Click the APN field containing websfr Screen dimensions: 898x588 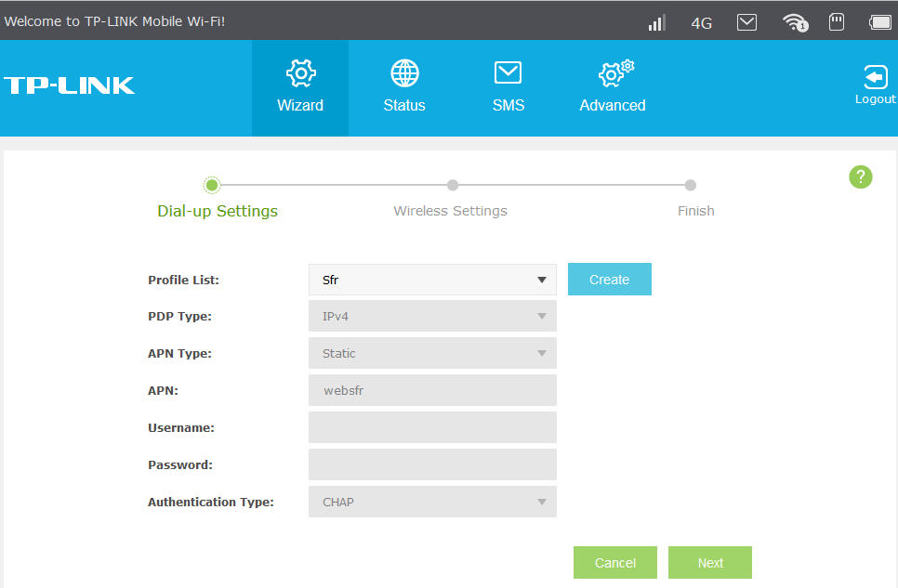click(432, 390)
